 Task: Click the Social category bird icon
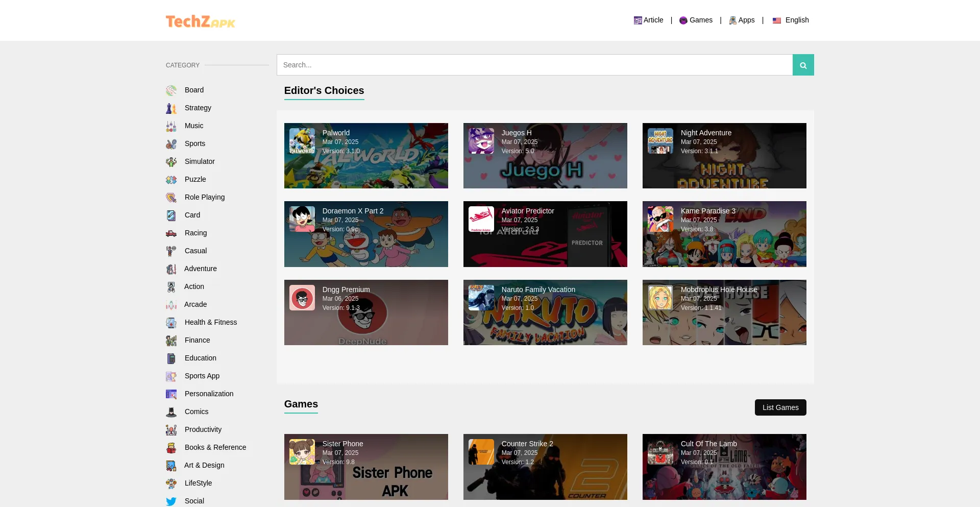[171, 501]
